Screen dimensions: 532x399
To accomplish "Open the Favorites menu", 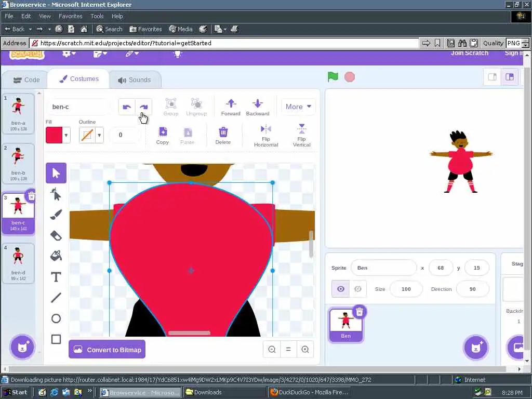I will coord(70,16).
